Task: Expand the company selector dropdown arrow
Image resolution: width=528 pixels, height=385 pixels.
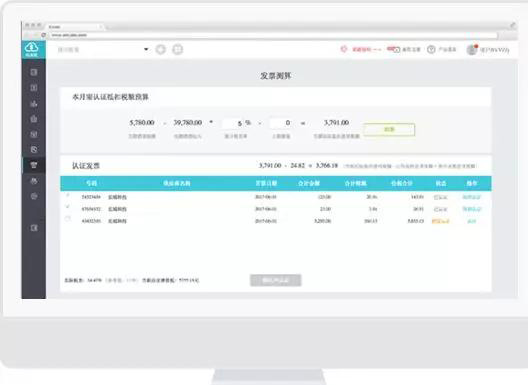Action: pos(146,49)
